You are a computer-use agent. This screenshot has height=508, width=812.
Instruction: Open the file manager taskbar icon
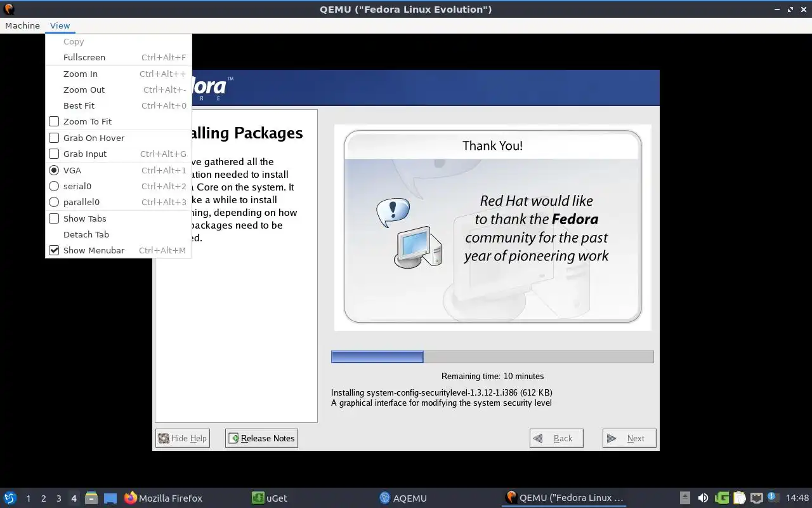pos(91,498)
